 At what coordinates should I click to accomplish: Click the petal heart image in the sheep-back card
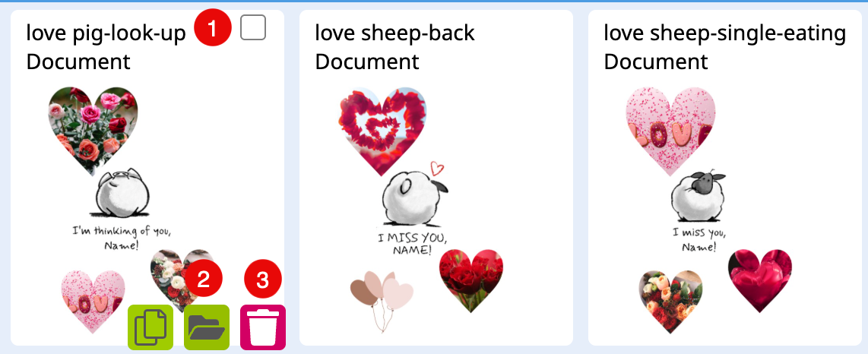pyautogui.click(x=382, y=131)
